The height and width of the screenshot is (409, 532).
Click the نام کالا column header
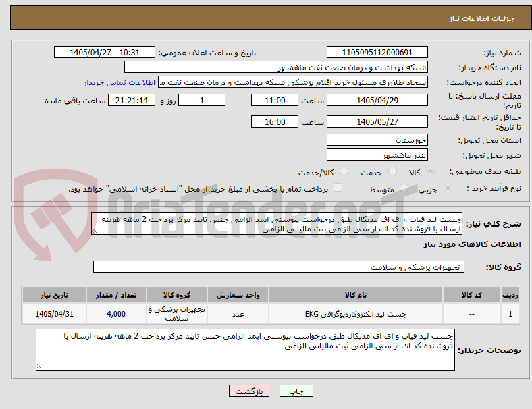[x=356, y=295]
